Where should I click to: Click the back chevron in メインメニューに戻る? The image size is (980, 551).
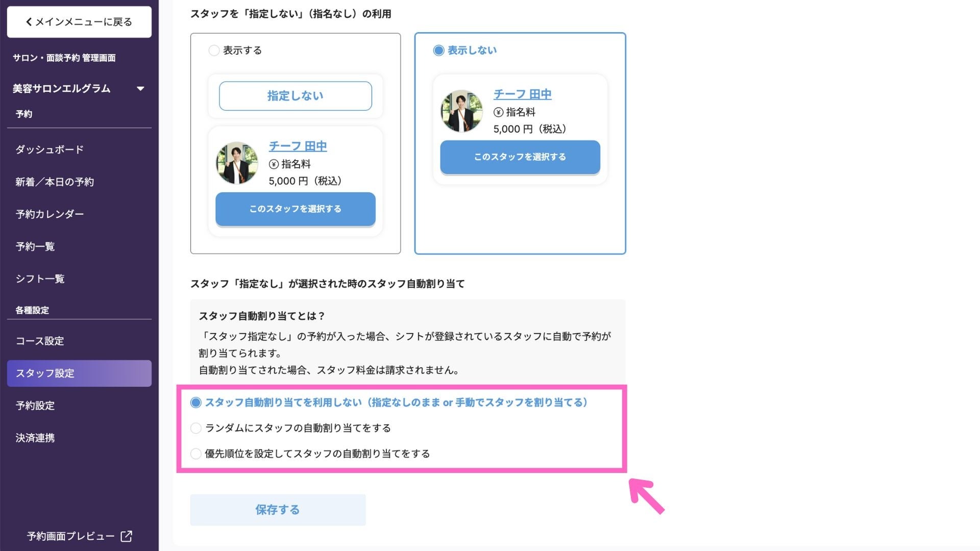(29, 22)
